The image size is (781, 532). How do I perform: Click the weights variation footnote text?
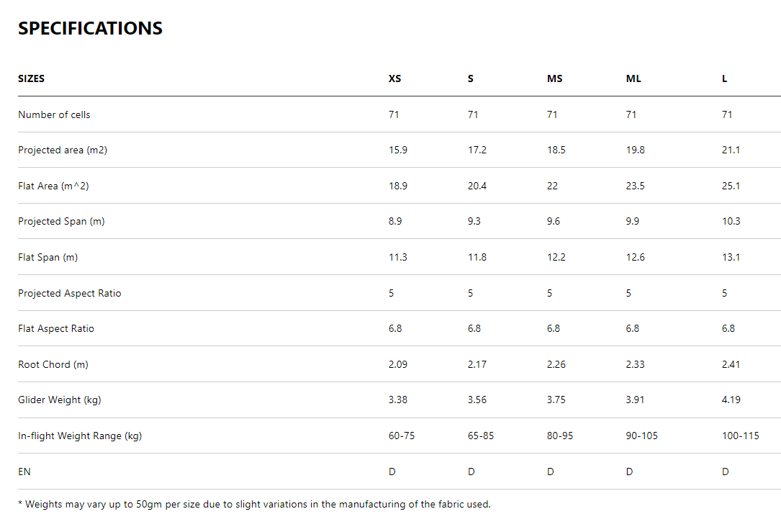pyautogui.click(x=254, y=504)
